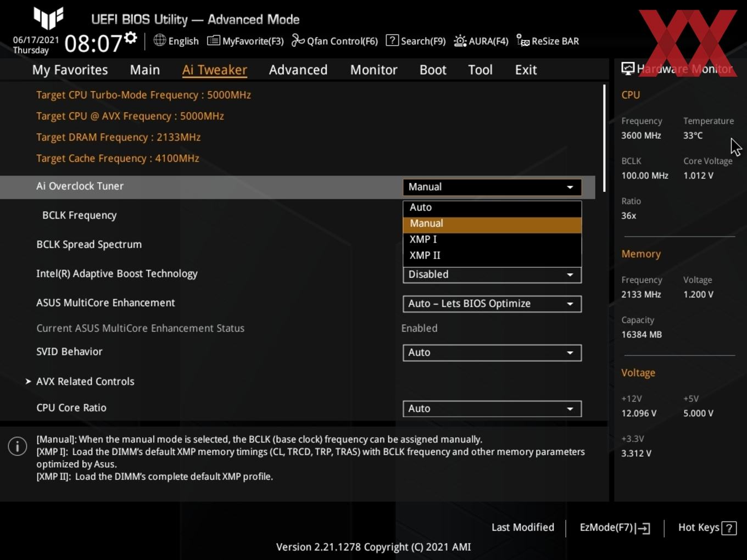Click the SVID Behavior label

(69, 352)
